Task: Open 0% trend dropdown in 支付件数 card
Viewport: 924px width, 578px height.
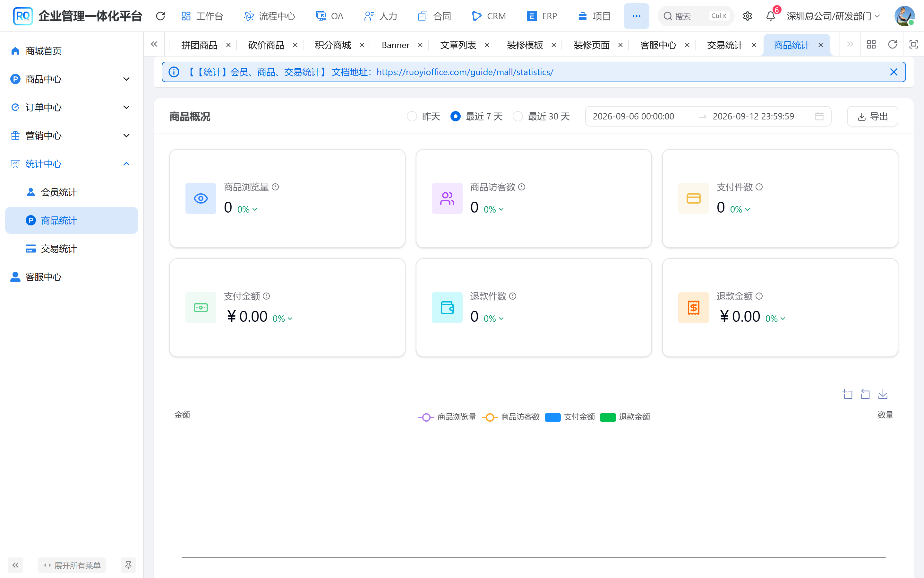Action: point(740,209)
